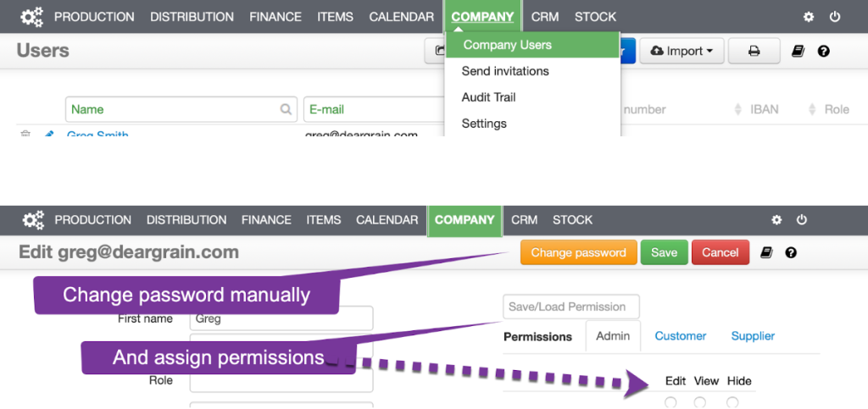Select the View permission radio button
This screenshot has width=868, height=409.
click(x=699, y=402)
